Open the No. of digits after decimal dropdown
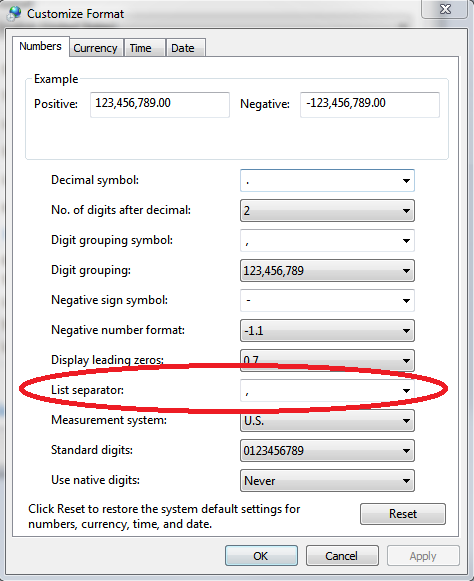Image resolution: width=474 pixels, height=581 pixels. (x=327, y=210)
